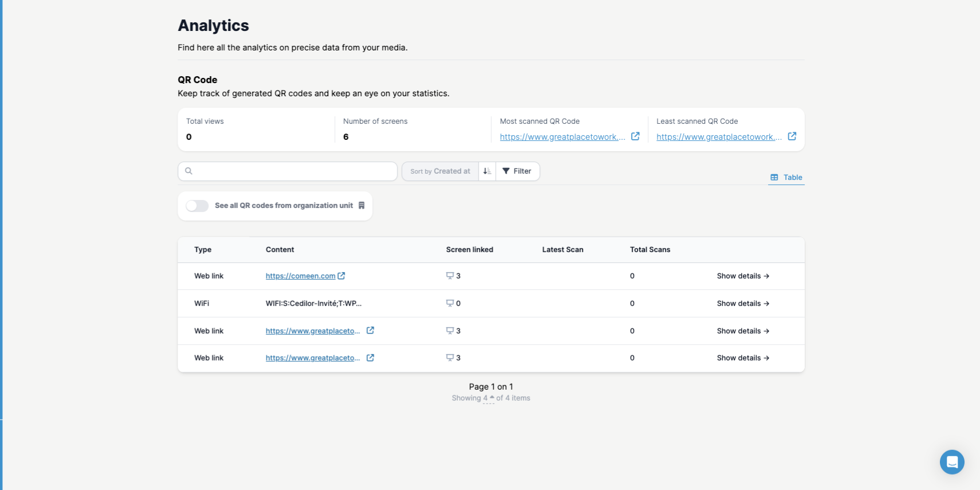
Task: Open the items-per-page selector showing 4
Action: click(x=488, y=398)
